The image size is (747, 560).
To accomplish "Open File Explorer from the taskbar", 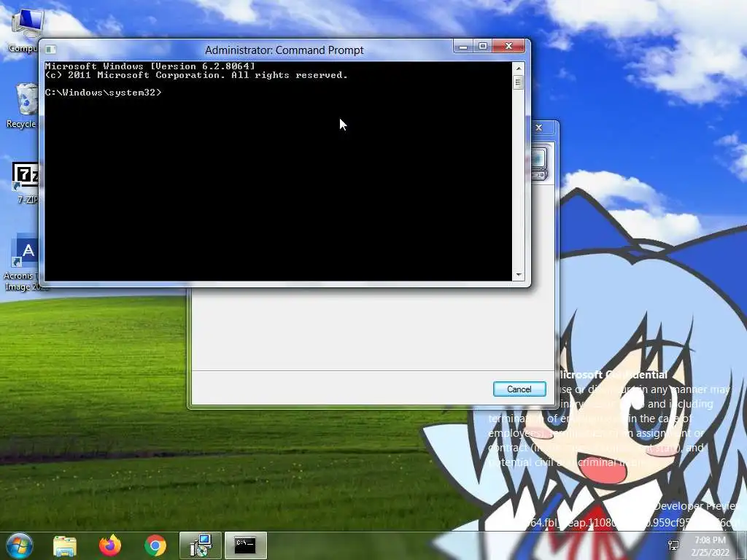I will tap(65, 545).
